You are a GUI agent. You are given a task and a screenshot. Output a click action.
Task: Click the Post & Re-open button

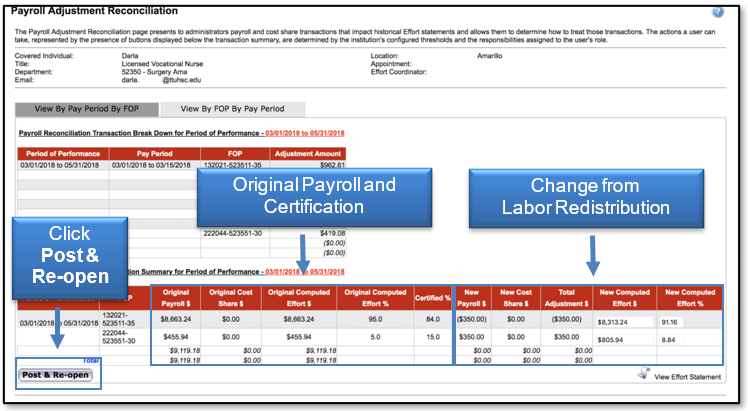pos(56,375)
